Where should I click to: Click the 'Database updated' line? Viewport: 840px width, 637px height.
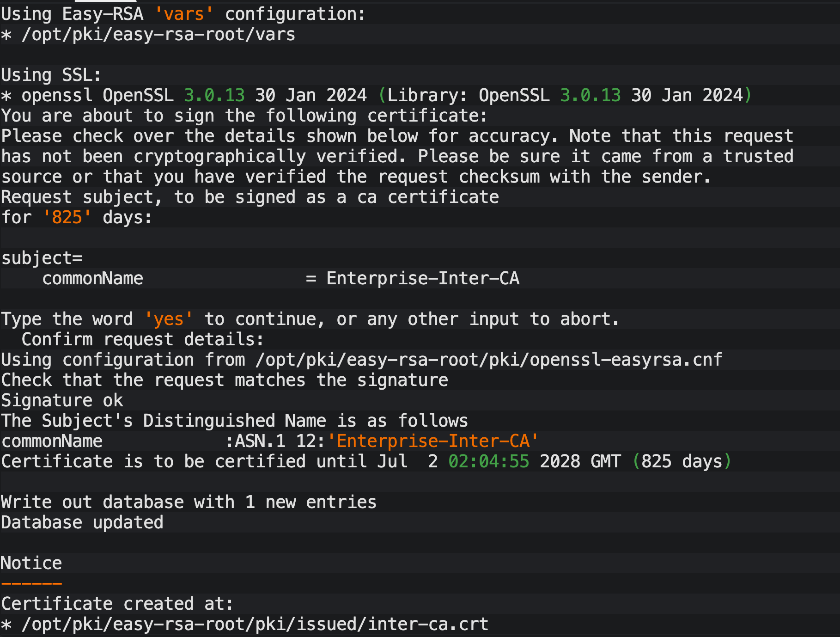pyautogui.click(x=82, y=523)
